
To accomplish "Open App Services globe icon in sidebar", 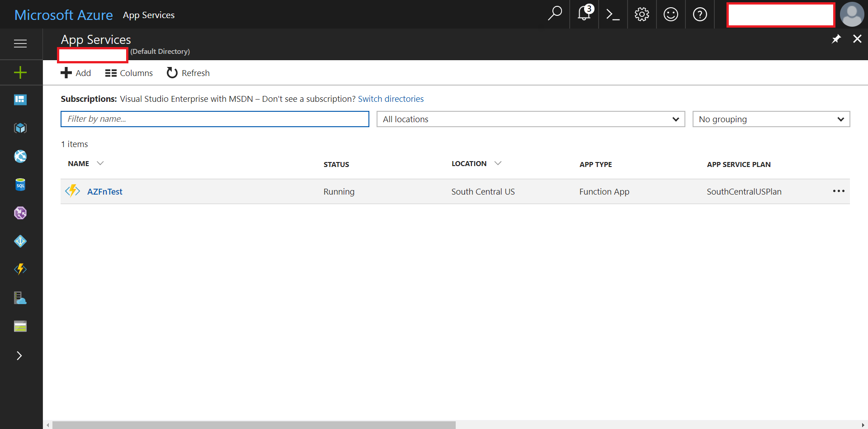I will coord(20,157).
